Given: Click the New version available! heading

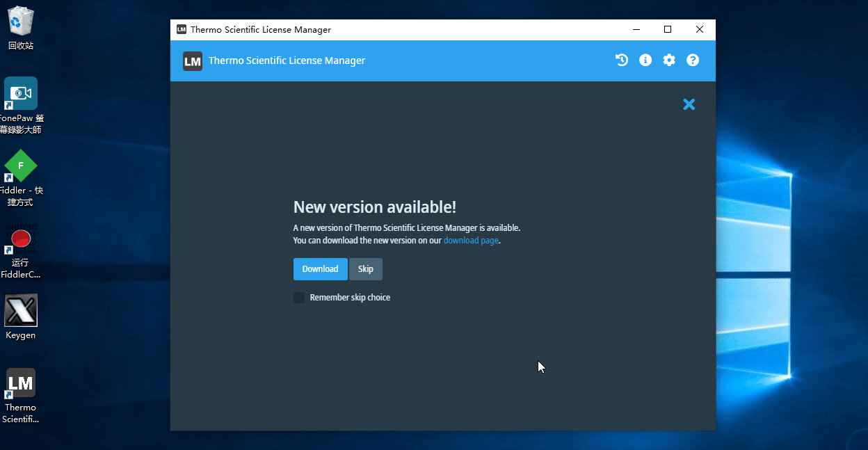Looking at the screenshot, I should [375, 207].
